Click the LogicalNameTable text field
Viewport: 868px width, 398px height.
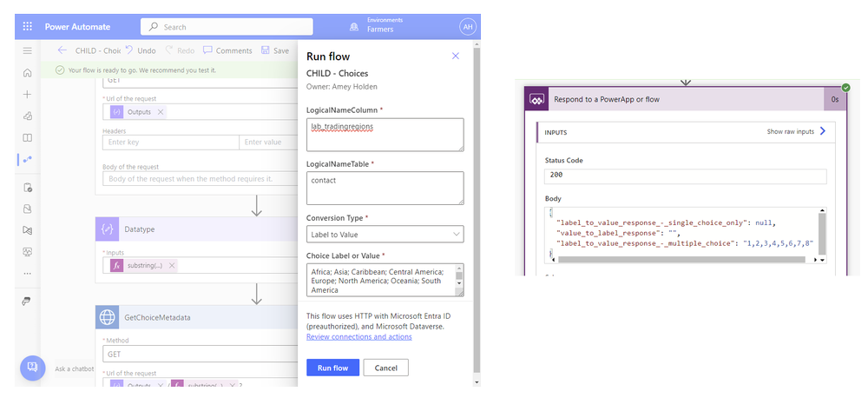tap(385, 189)
